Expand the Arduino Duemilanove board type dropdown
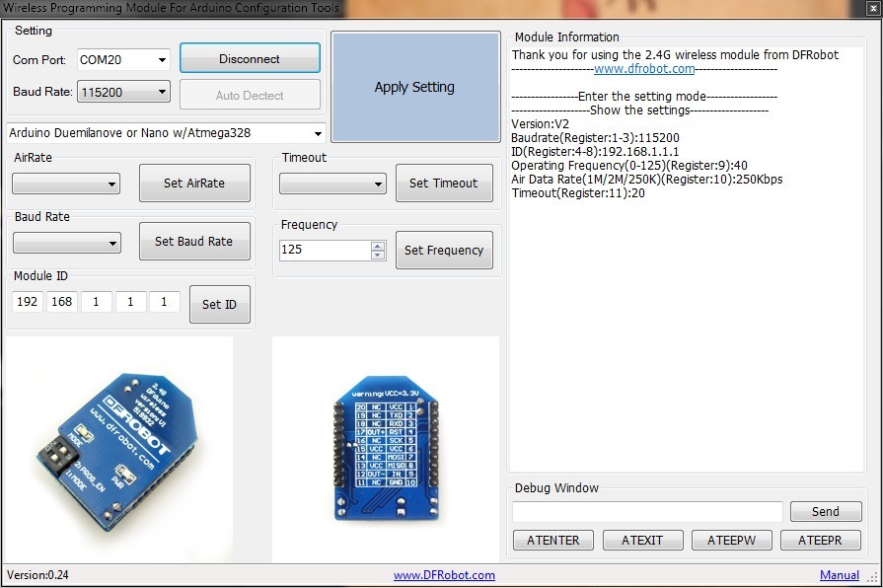Screen dimensions: 883x588 pos(166,133)
